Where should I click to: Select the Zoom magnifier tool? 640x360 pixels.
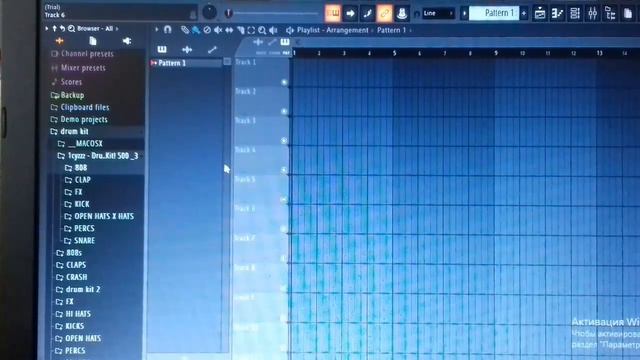[262, 30]
